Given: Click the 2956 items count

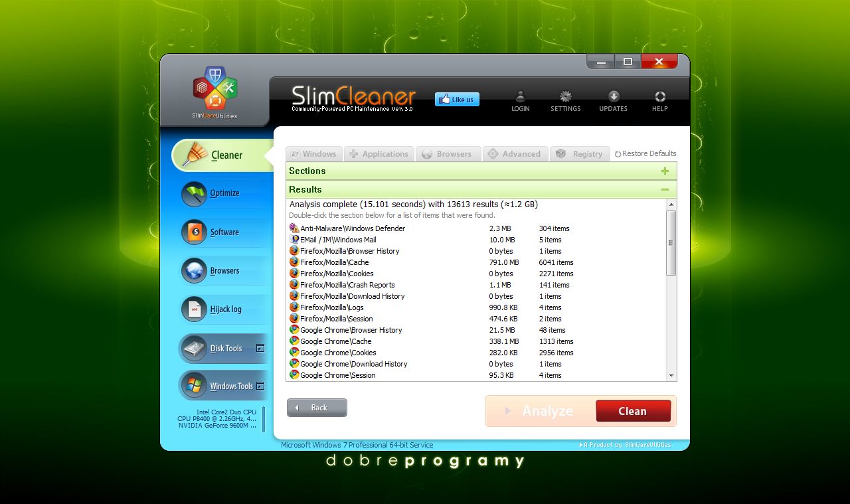Looking at the screenshot, I should pos(556,353).
